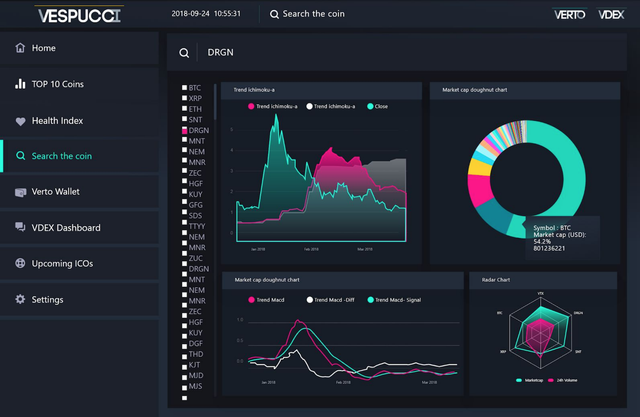
Task: Click the Verto Wallet icon
Action: click(20, 192)
